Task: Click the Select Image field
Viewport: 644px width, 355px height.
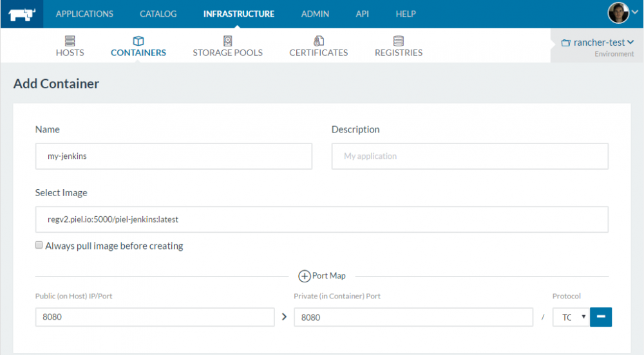Action: click(x=321, y=219)
